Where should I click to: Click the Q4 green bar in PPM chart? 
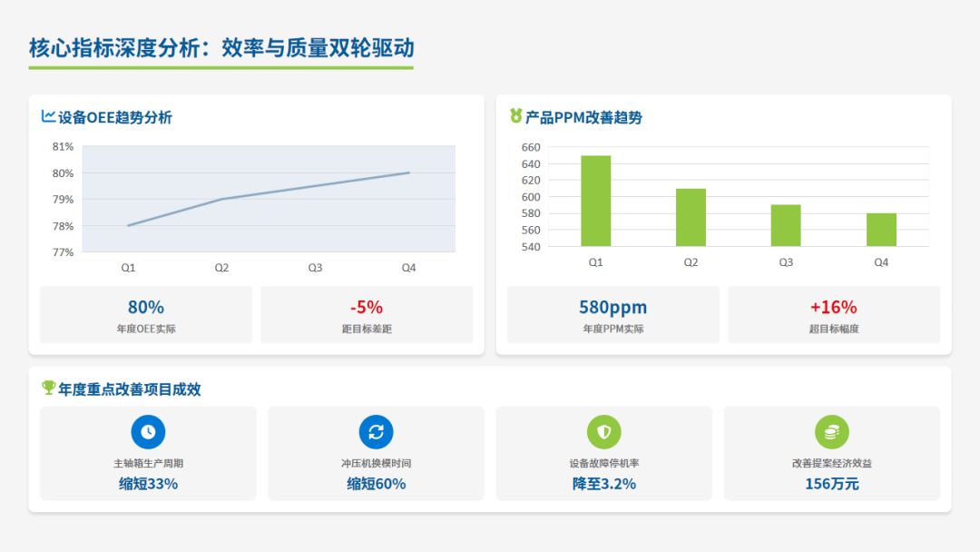coord(881,230)
